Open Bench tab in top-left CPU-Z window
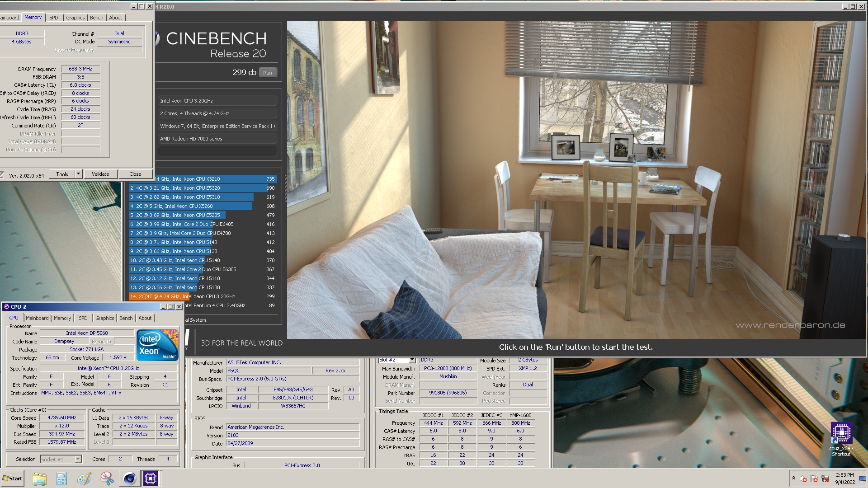The width and height of the screenshot is (868, 488). tap(97, 18)
